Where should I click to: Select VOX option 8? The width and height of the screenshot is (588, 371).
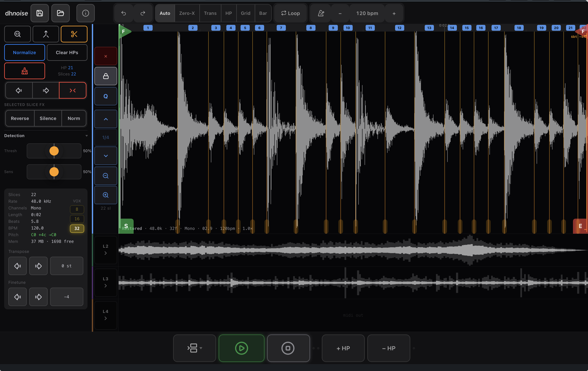pyautogui.click(x=77, y=209)
